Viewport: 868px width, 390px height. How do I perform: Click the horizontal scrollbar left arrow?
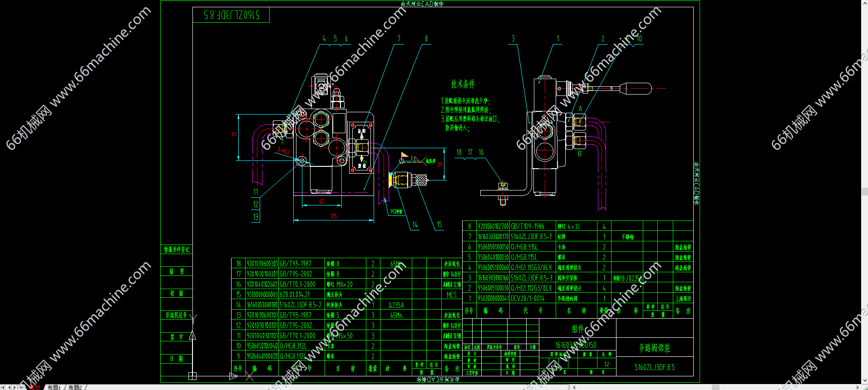pos(574,387)
